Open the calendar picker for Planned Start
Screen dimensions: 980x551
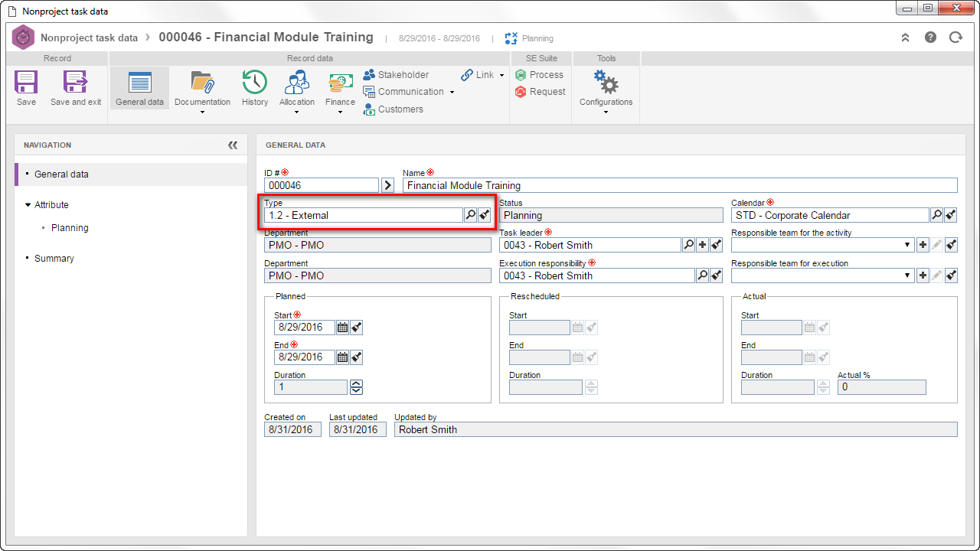click(343, 328)
